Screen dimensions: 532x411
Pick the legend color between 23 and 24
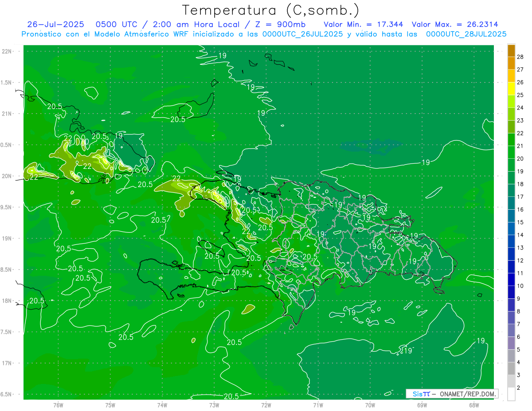(x=511, y=114)
